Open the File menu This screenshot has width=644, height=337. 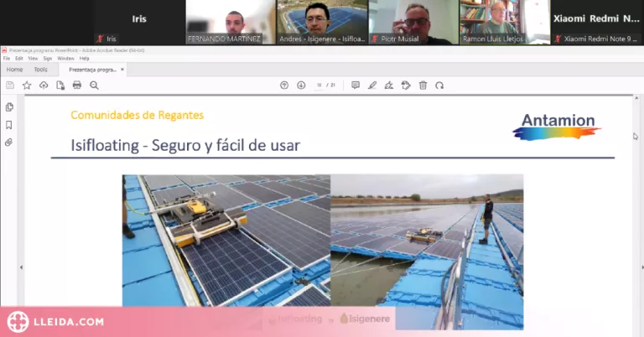pos(7,59)
